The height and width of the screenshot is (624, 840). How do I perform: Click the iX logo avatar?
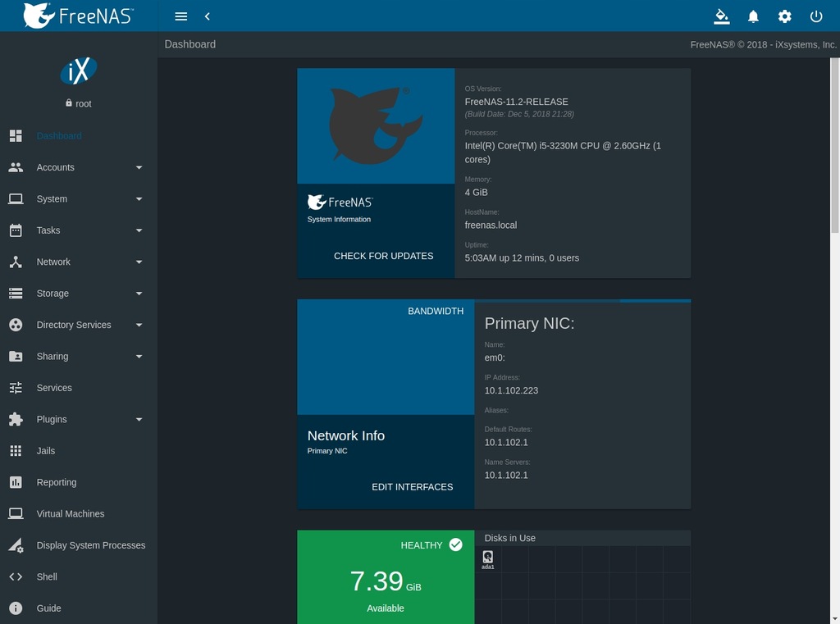point(79,71)
